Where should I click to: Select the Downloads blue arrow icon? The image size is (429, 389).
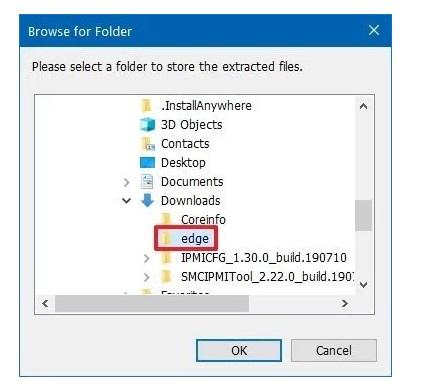[147, 200]
